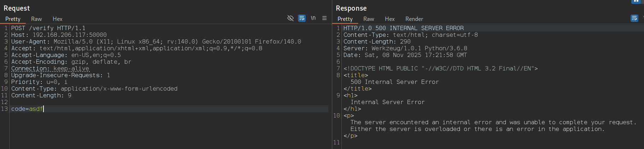The image size is (644, 149).
Task: Click the Host header line in request
Action: [59, 35]
